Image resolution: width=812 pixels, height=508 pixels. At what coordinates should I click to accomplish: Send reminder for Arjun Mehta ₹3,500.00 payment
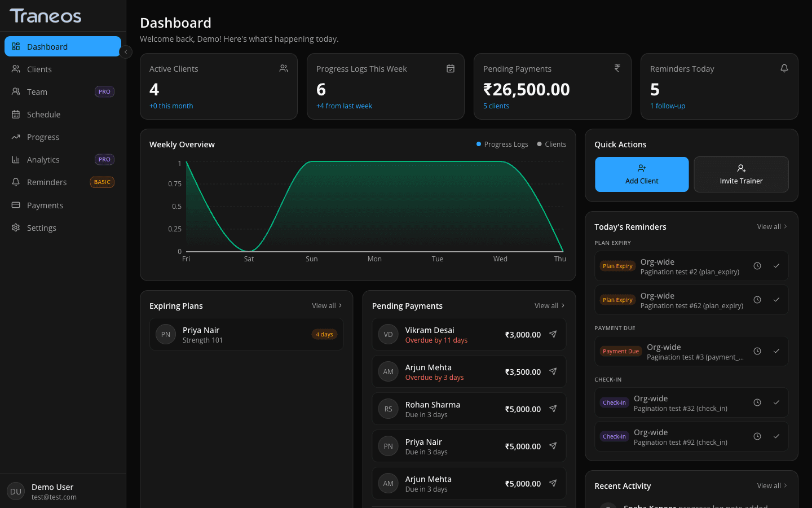click(x=553, y=371)
